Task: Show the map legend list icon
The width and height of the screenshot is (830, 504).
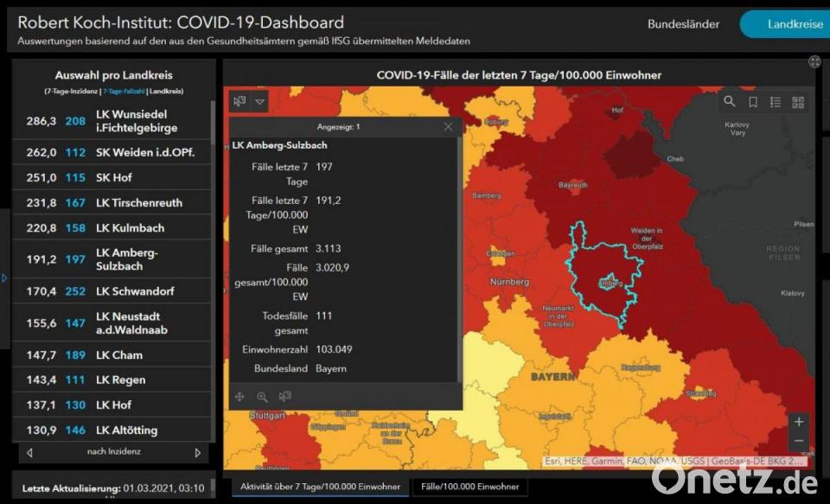Action: point(776,102)
